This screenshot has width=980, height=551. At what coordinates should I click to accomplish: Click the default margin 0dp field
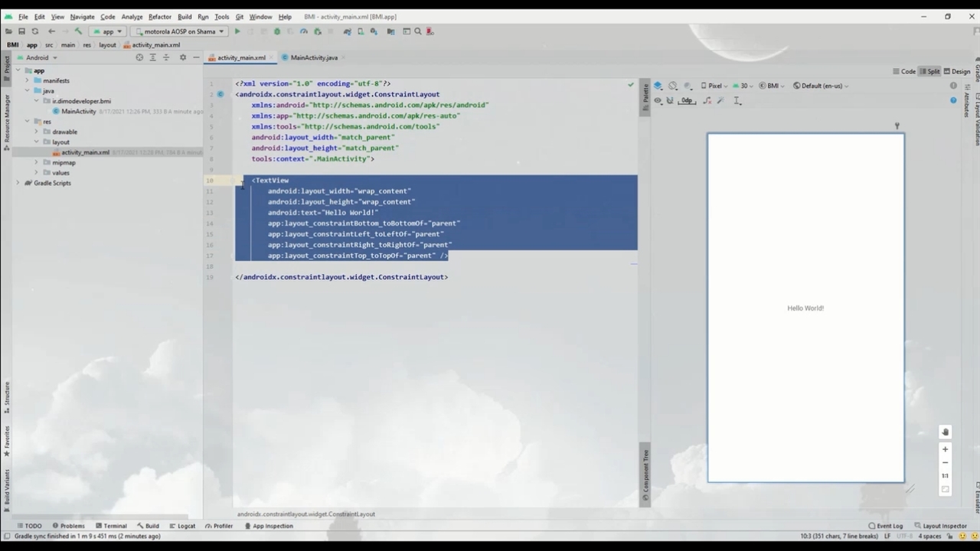[687, 101]
